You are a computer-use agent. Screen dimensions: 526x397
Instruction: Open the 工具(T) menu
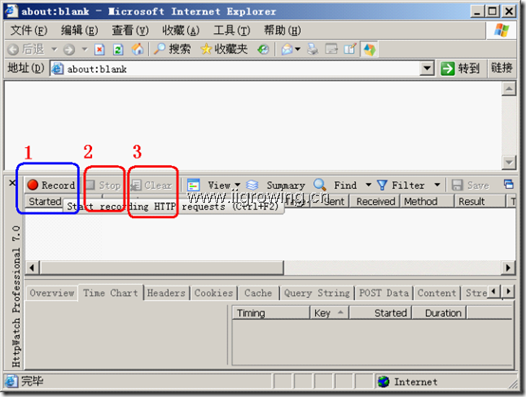[x=232, y=31]
